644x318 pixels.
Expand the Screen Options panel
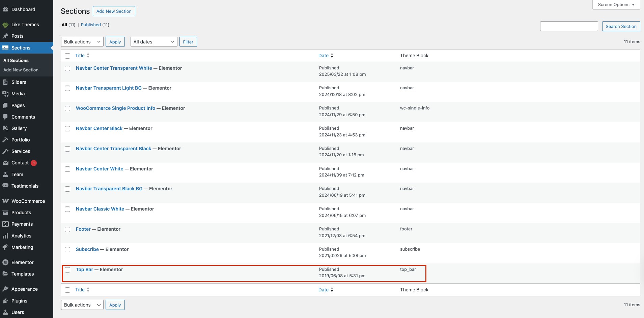coord(616,5)
